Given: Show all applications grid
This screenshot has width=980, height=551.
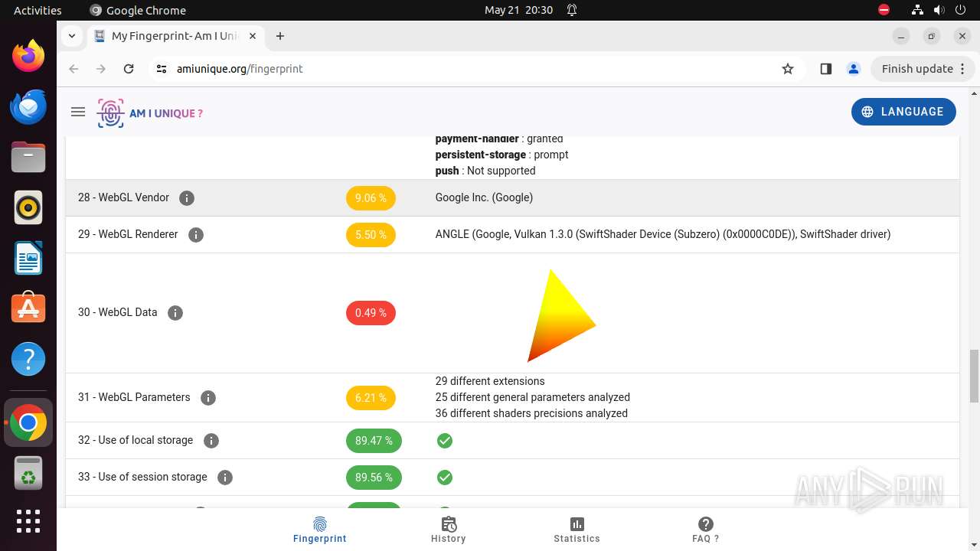Looking at the screenshot, I should click(28, 521).
